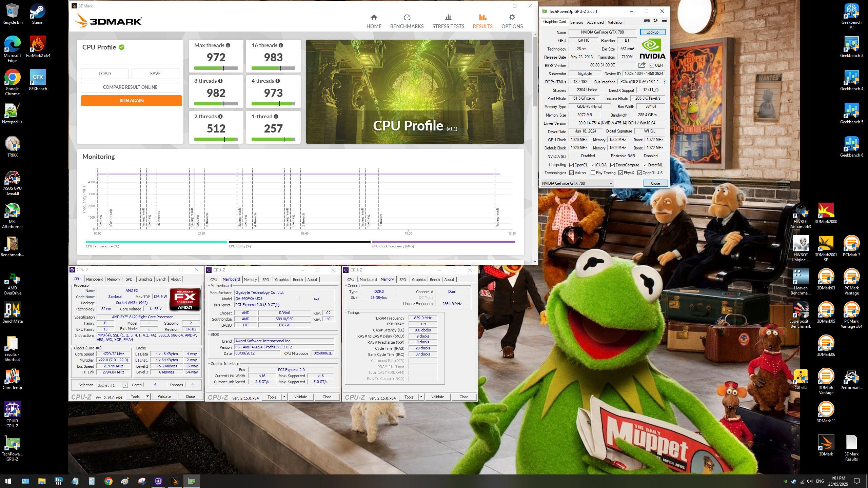Launch FurMark2 x64 from the desktop
The width and height of the screenshot is (868, 488).
click(38, 47)
